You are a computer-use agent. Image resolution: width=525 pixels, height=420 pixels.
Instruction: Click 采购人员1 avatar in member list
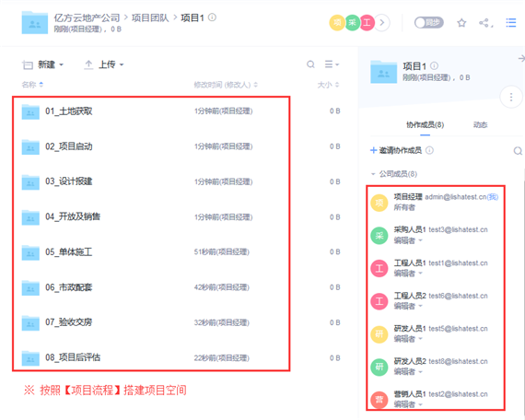(379, 236)
